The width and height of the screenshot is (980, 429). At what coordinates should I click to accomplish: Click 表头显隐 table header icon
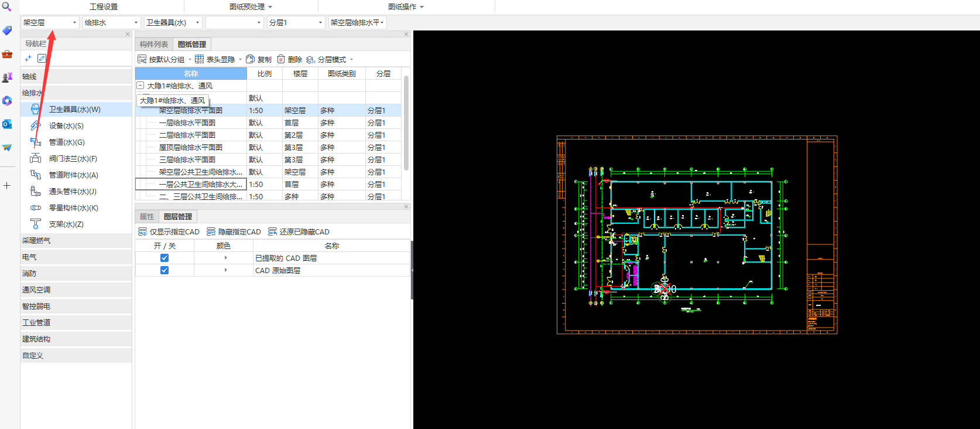pos(200,60)
